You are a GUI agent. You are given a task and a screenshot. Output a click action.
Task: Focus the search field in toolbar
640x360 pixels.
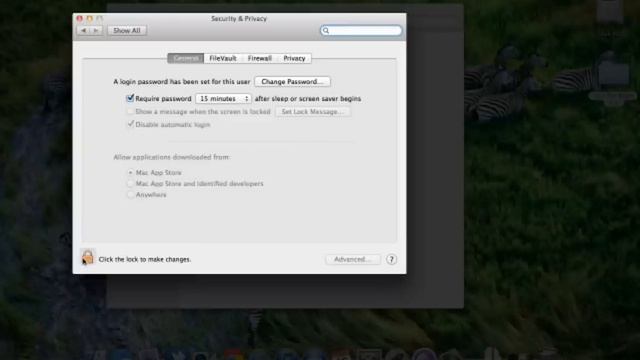point(361,31)
